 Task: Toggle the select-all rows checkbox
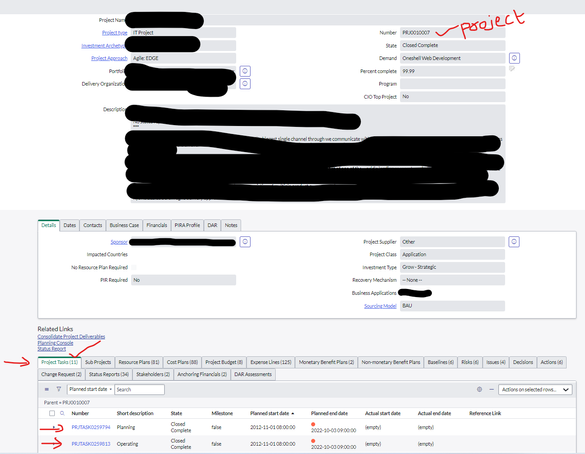tap(52, 413)
